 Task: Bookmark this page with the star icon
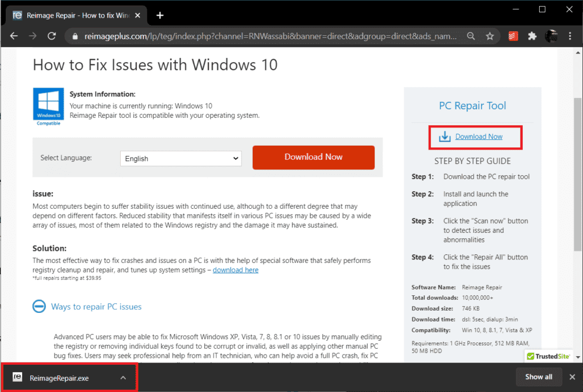tap(490, 36)
